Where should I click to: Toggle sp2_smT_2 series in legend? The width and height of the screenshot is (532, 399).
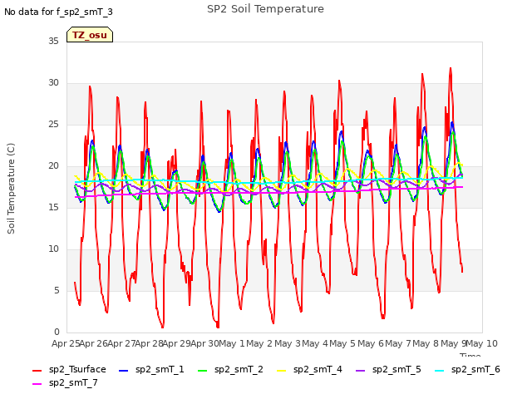(x=230, y=369)
